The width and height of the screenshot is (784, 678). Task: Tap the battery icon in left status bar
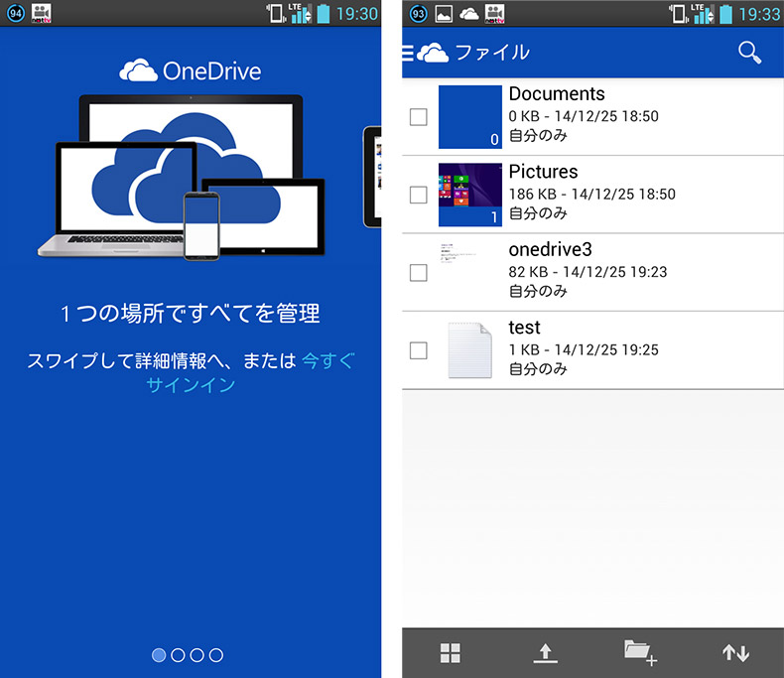click(324, 14)
